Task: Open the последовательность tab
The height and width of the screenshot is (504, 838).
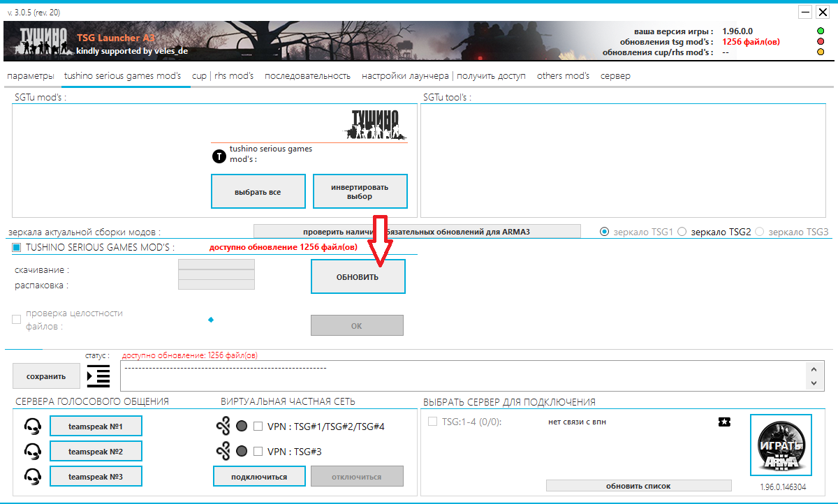Action: click(x=307, y=75)
